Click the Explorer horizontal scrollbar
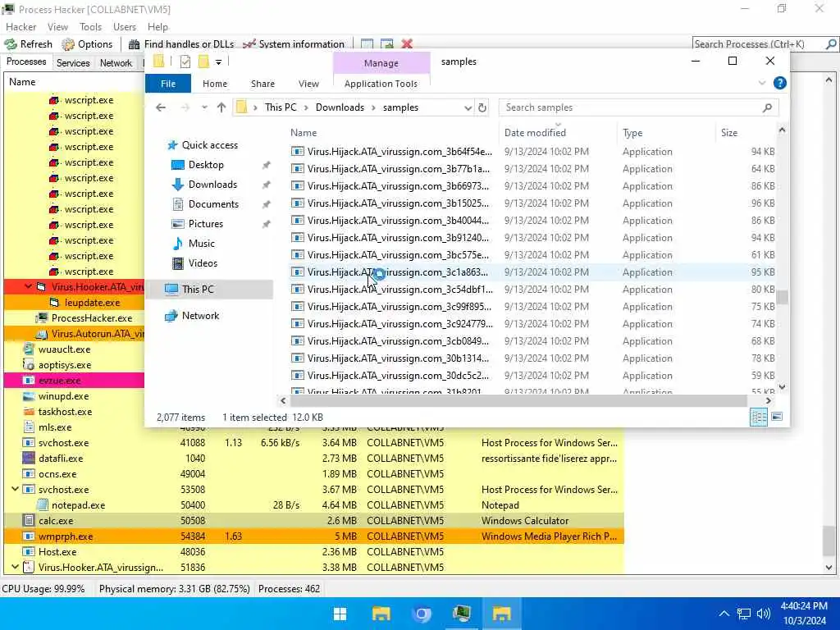Viewport: 840px width, 630px height. click(x=519, y=400)
